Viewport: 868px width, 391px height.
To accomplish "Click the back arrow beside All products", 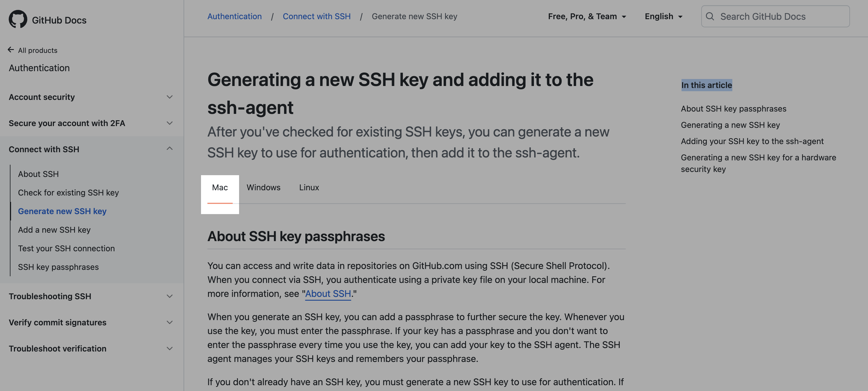I will [x=11, y=50].
